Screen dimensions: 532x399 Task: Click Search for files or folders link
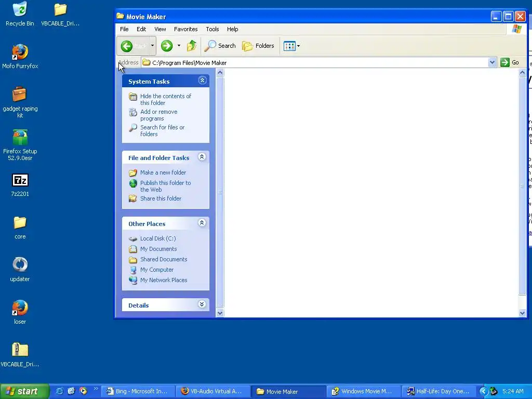[x=162, y=130]
